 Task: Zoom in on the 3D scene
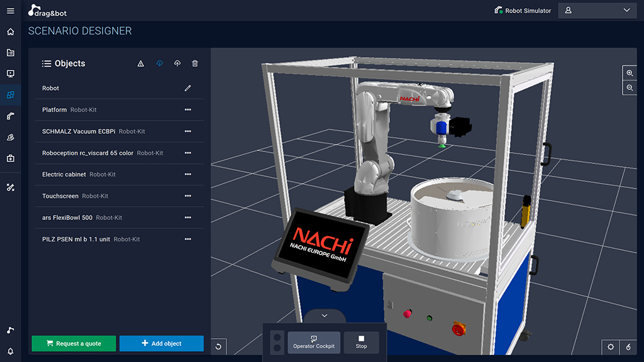click(630, 73)
